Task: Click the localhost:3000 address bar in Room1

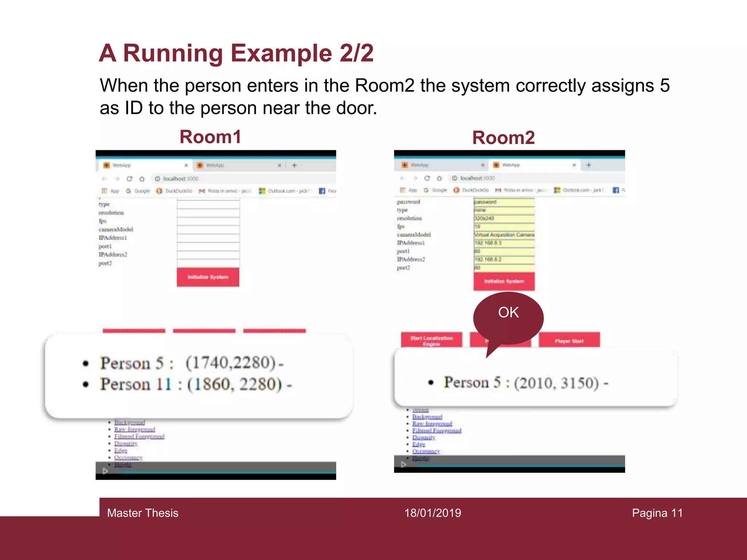Action: [244, 179]
